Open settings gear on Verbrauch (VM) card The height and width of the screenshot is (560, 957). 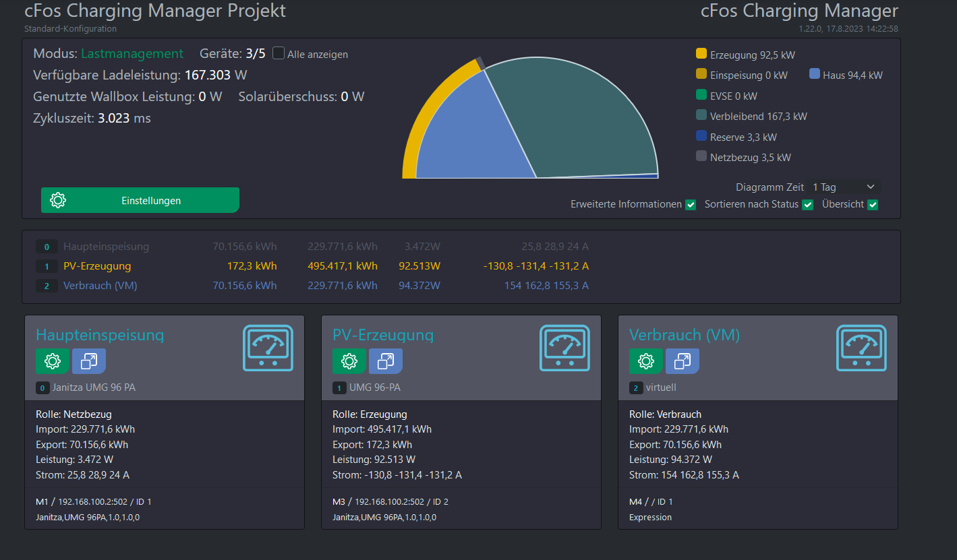646,361
